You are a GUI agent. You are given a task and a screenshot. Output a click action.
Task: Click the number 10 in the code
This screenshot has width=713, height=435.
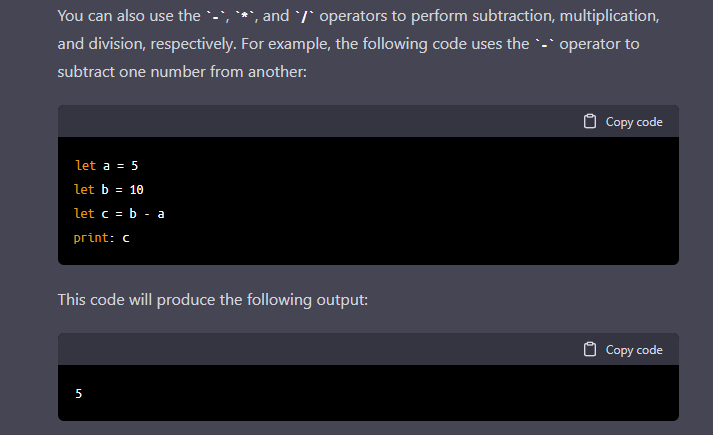pos(136,190)
